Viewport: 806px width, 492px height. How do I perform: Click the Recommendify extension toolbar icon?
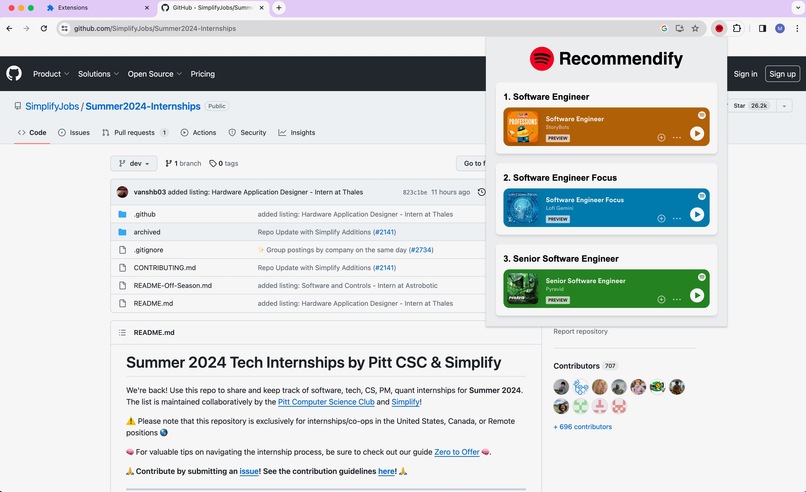tap(719, 28)
